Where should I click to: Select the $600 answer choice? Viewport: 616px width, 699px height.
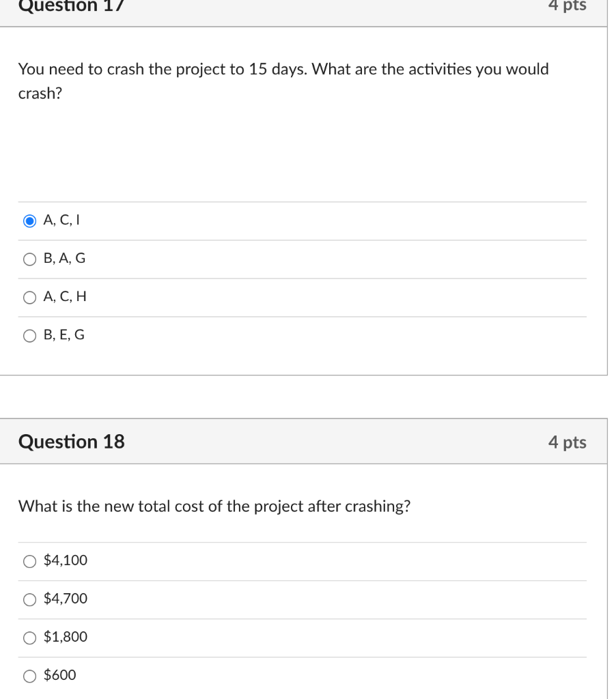point(29,676)
